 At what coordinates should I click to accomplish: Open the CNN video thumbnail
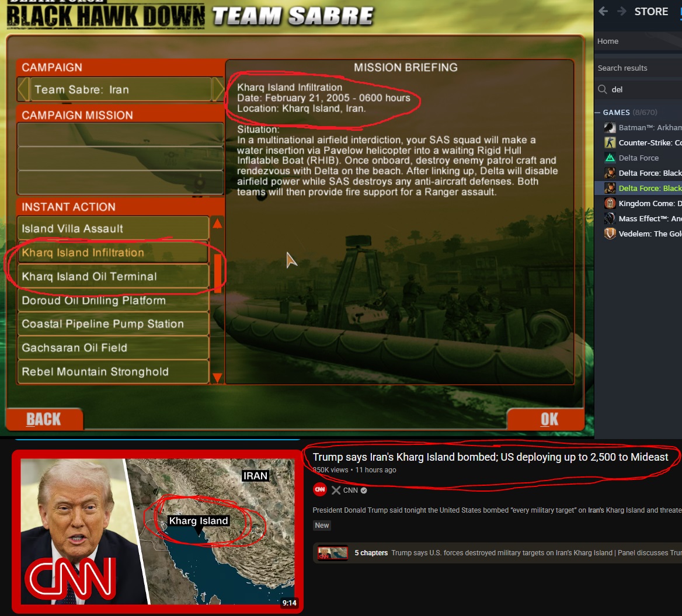(x=158, y=531)
